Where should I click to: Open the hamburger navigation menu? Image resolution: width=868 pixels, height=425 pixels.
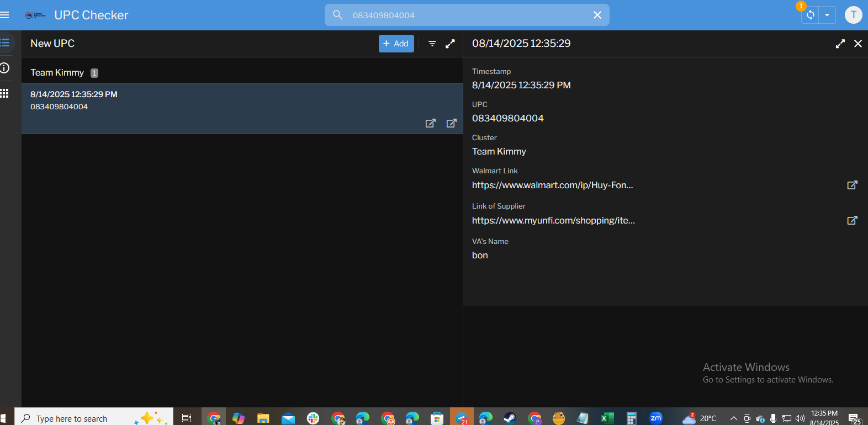tap(5, 15)
